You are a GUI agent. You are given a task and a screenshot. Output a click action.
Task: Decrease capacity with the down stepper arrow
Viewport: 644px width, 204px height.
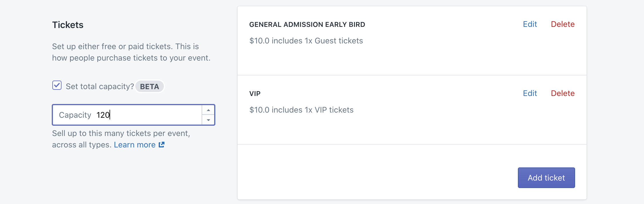208,120
